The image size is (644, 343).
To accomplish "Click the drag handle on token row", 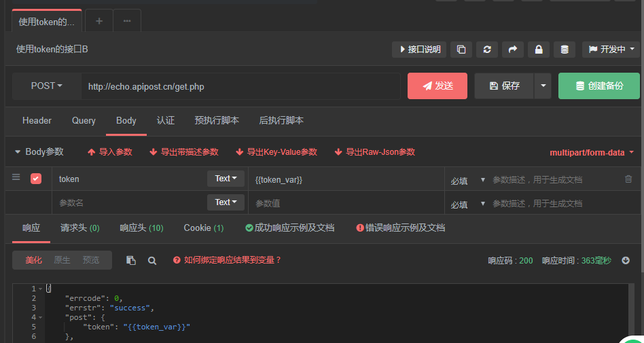I will [16, 177].
